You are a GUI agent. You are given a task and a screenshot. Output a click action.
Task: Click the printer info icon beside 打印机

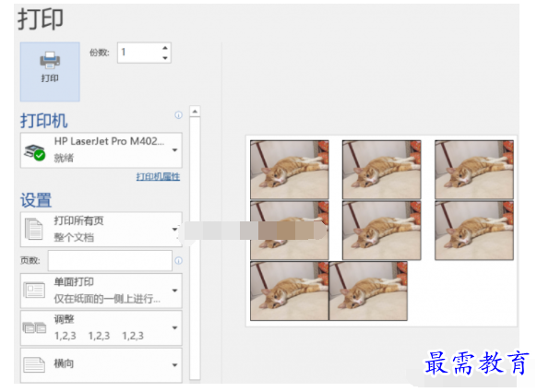(178, 115)
